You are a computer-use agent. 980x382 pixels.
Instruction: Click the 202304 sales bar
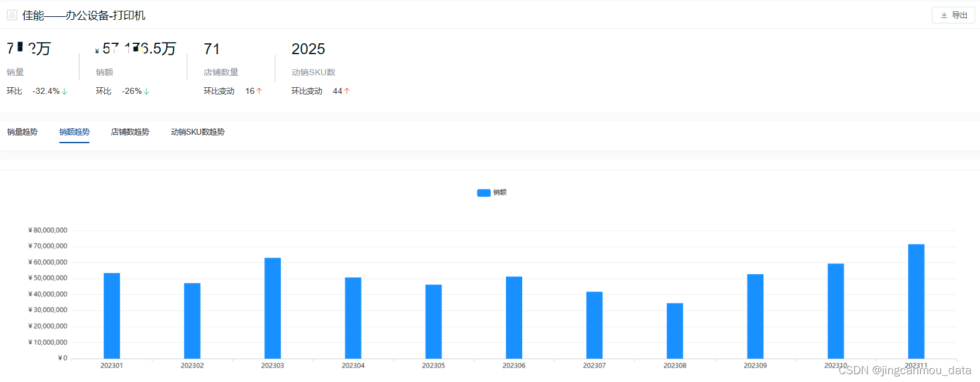pyautogui.click(x=353, y=318)
